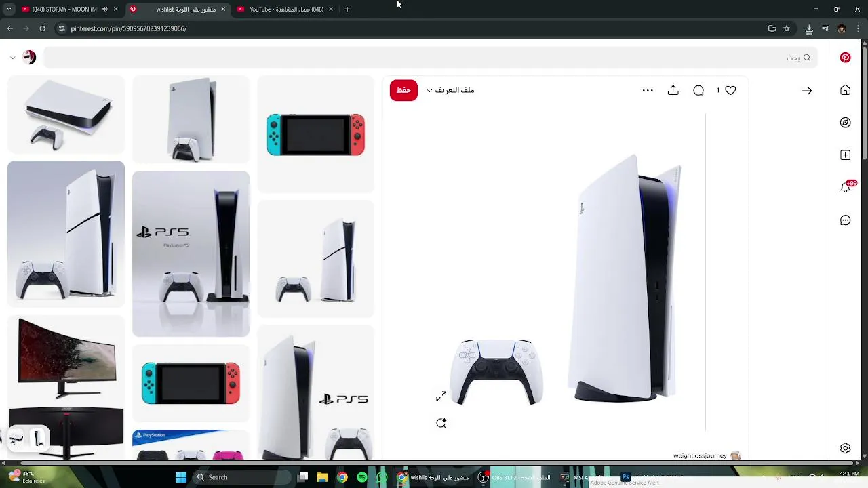The height and width of the screenshot is (488, 868).
Task: Open Photoshop from the taskbar
Action: pyautogui.click(x=626, y=477)
